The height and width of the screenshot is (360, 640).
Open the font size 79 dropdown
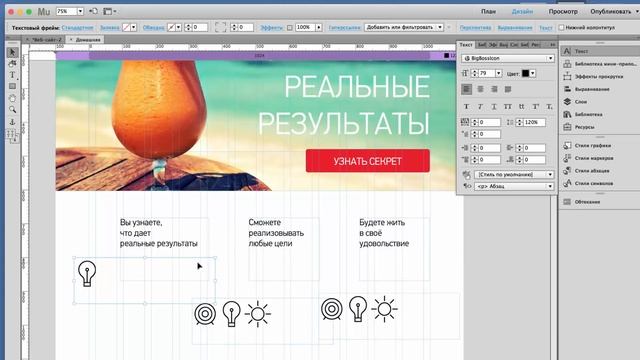[x=498, y=73]
